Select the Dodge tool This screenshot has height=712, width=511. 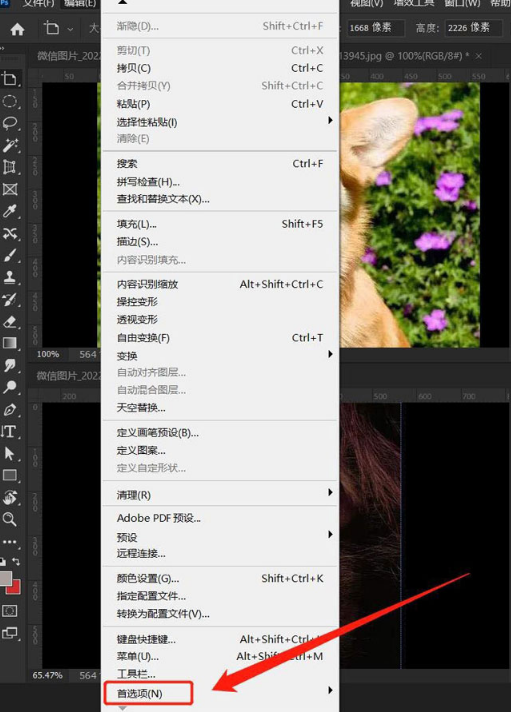tap(10, 387)
